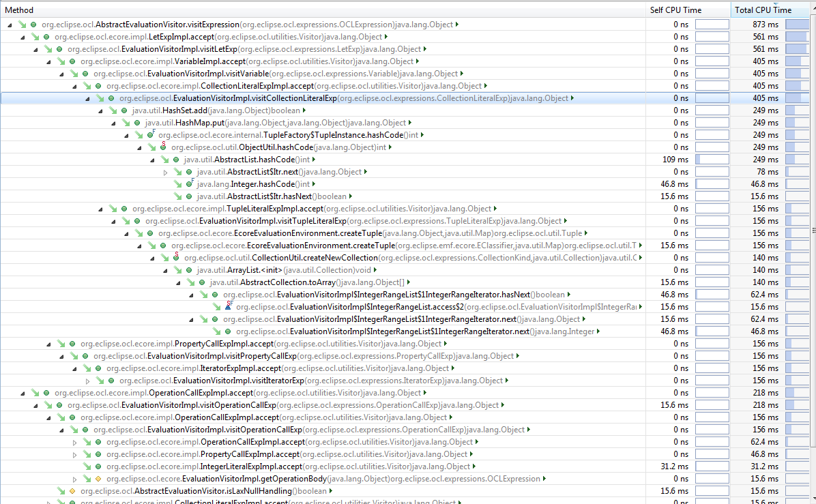Collapse the LetExpImpl.accept node

click(x=23, y=37)
